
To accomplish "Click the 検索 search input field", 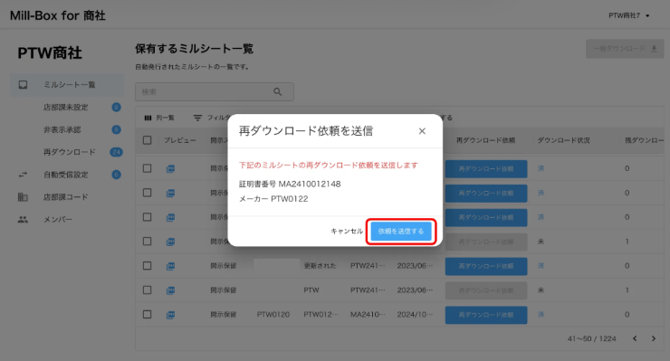I will point(214,92).
